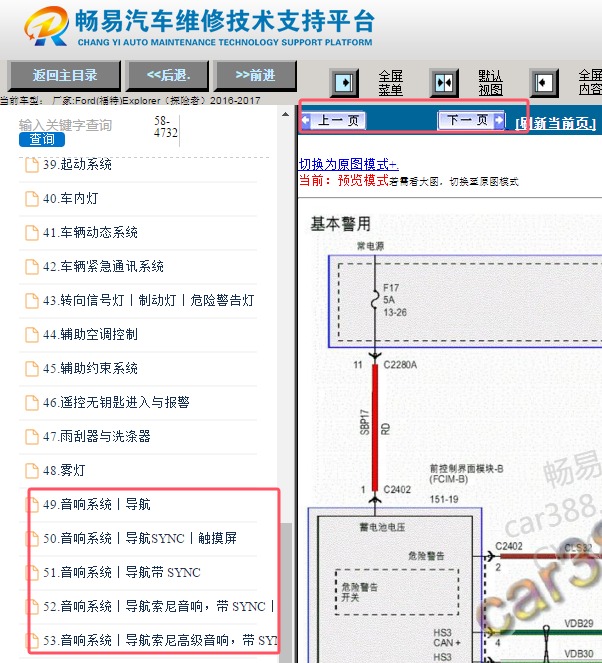Open 51.音响系统｜导航带 SYNC entry

[x=122, y=573]
